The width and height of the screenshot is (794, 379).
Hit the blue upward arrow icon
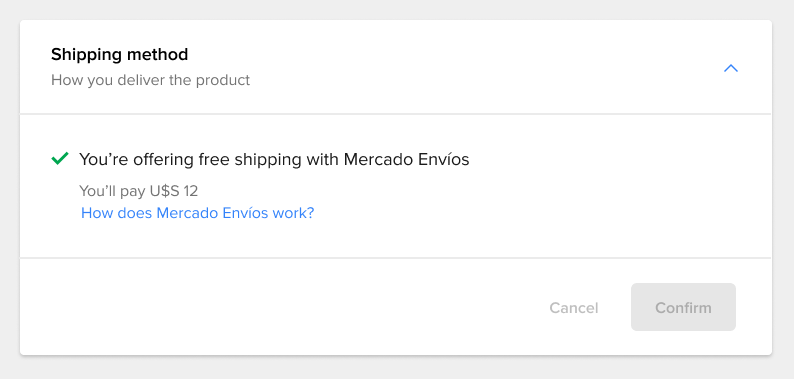click(x=731, y=68)
